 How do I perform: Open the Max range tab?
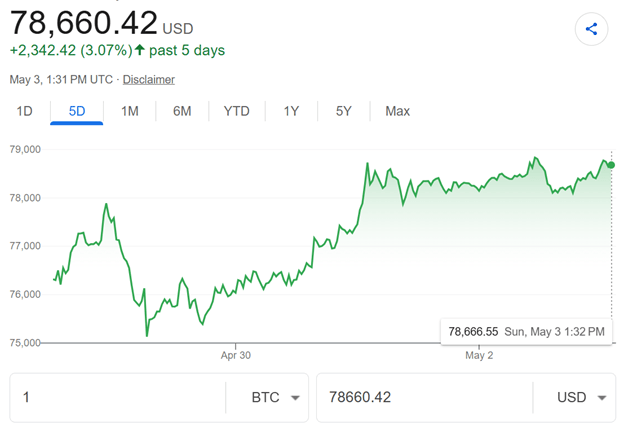point(398,111)
